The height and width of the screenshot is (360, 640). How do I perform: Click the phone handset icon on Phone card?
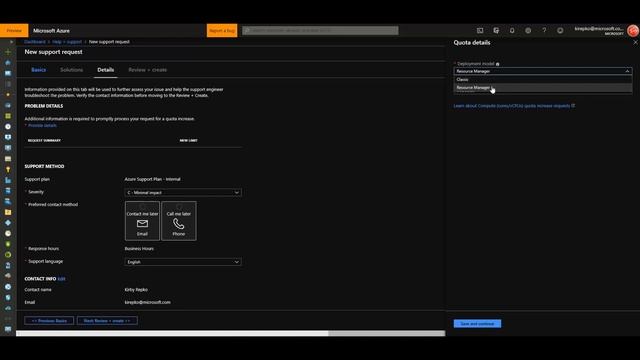tap(179, 224)
